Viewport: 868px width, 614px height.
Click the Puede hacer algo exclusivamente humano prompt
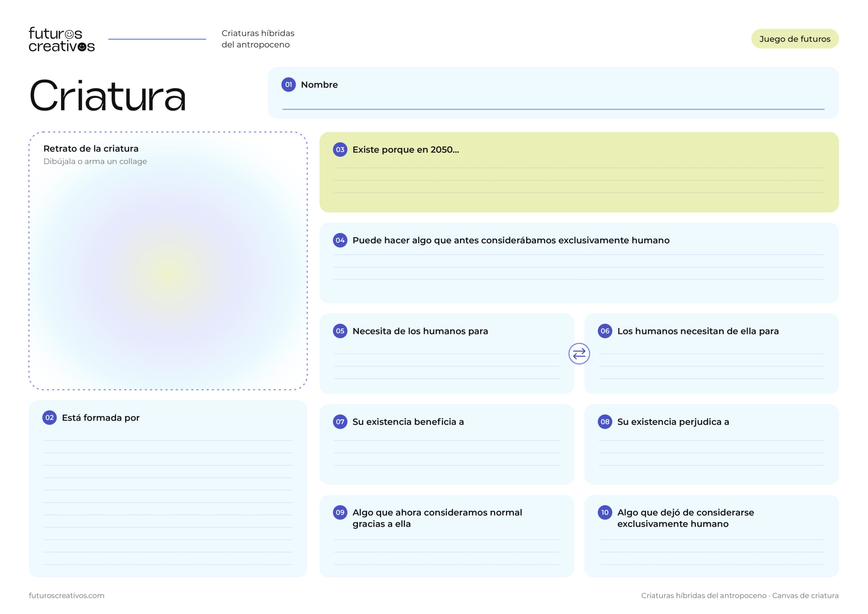coord(511,241)
